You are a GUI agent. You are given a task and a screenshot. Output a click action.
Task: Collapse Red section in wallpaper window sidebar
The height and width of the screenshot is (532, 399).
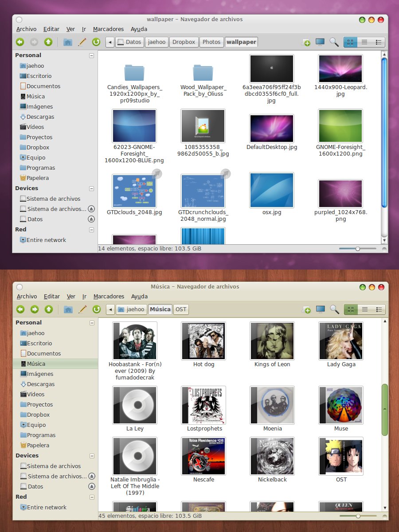[x=91, y=230]
